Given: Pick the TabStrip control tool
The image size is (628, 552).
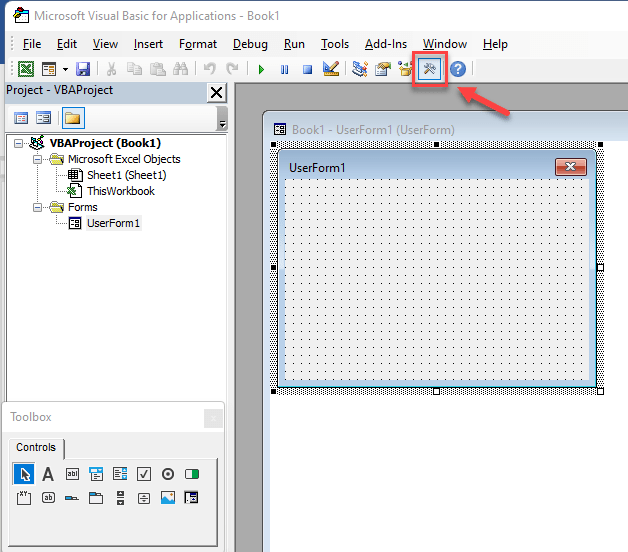Looking at the screenshot, I should click(72, 498).
